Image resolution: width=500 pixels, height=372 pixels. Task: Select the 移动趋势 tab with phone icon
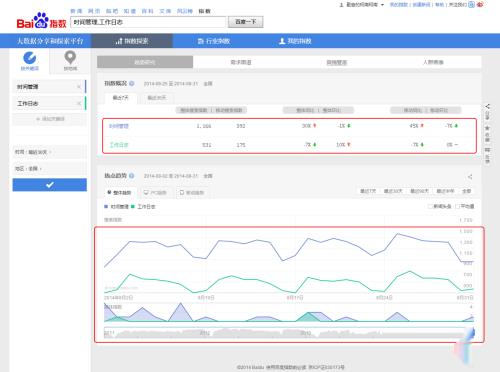[192, 193]
